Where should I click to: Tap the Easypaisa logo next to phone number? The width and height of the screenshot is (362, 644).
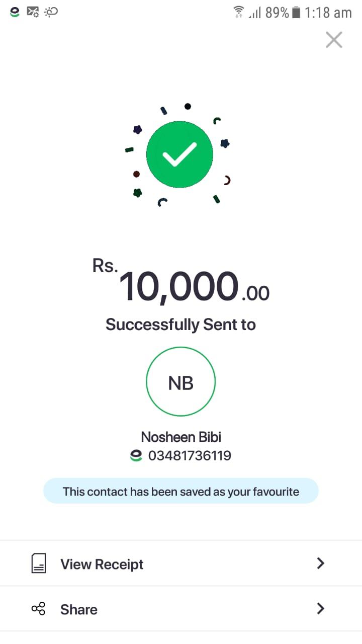tap(136, 456)
